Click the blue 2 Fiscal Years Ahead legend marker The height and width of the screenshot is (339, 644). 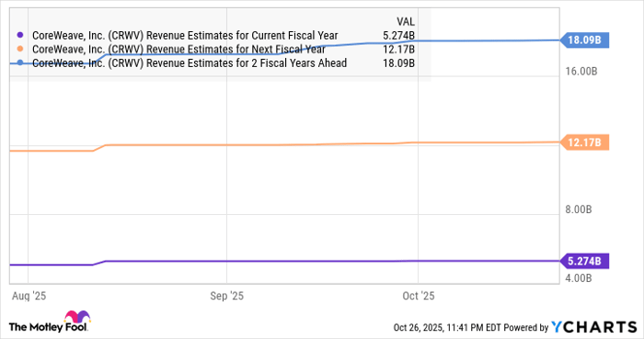point(19,62)
